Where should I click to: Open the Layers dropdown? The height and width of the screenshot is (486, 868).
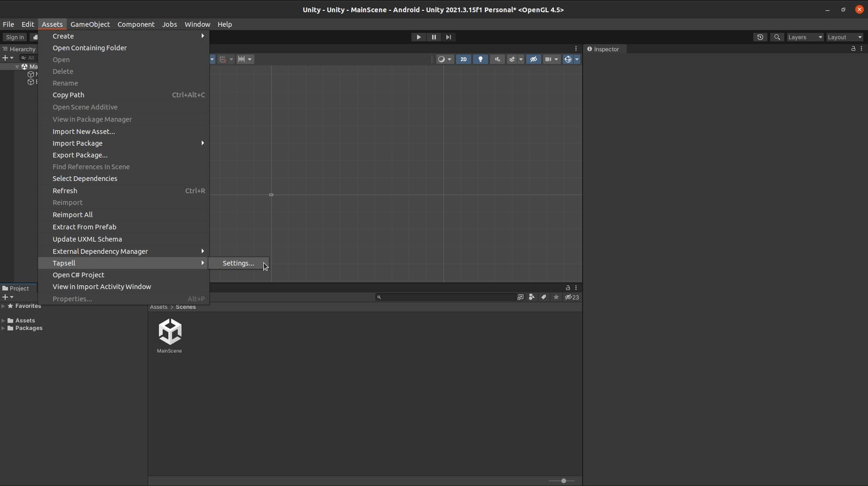(805, 37)
